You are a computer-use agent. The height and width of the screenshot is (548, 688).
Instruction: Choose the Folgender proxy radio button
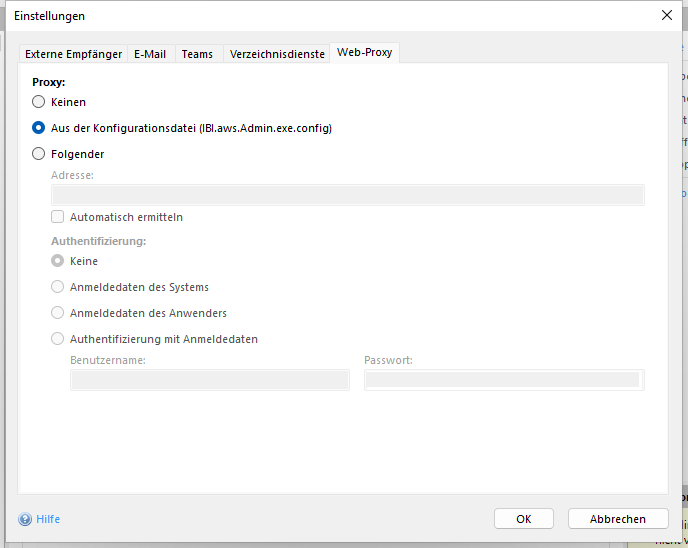(39, 154)
